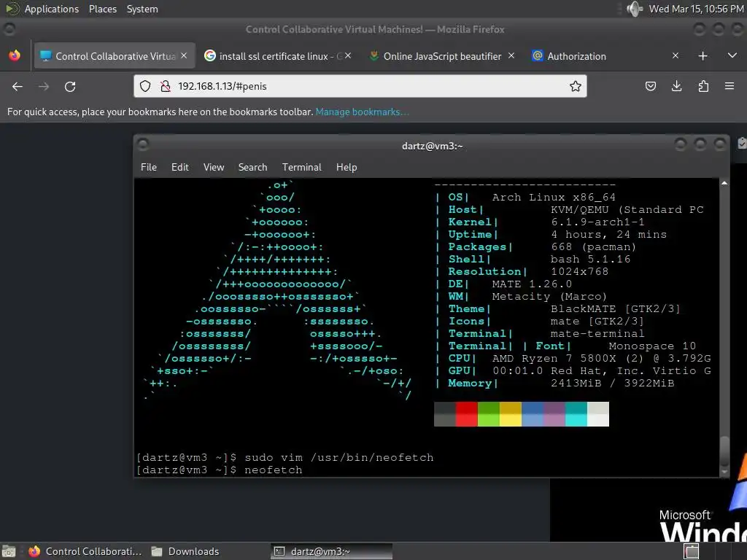Close the install ssl certificate linux tab

point(348,55)
